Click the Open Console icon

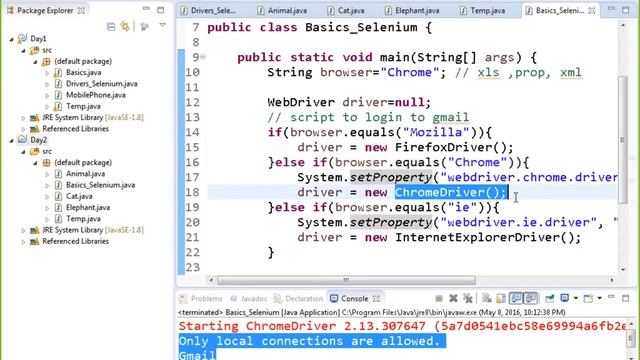pos(588,298)
